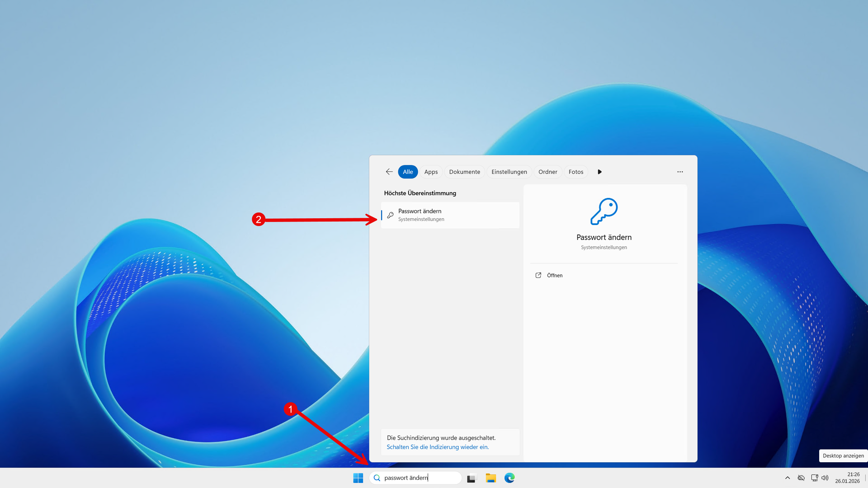The height and width of the screenshot is (488, 868).
Task: Launch File Explorer from the taskbar
Action: 491,478
